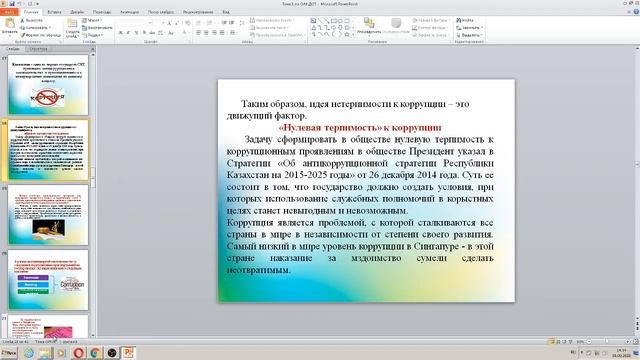Open file explorer from taskbar
Image resolution: width=640 pixels, height=360 pixels.
click(45, 353)
